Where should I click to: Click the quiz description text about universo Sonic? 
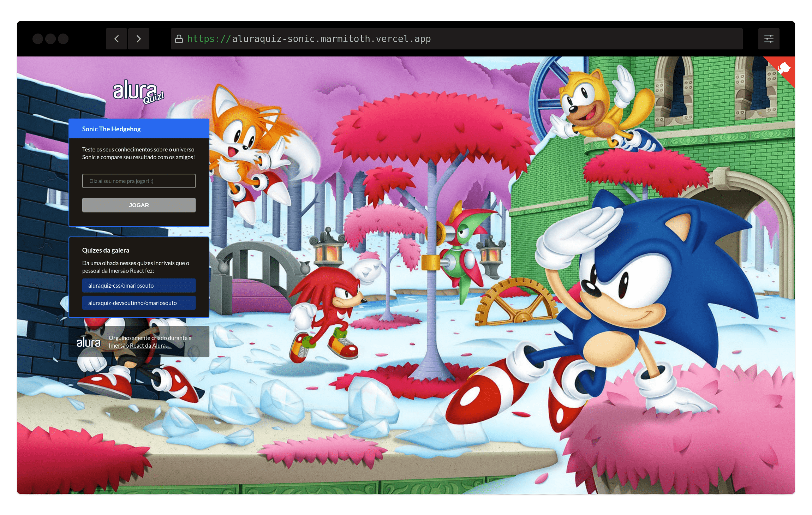pyautogui.click(x=138, y=153)
